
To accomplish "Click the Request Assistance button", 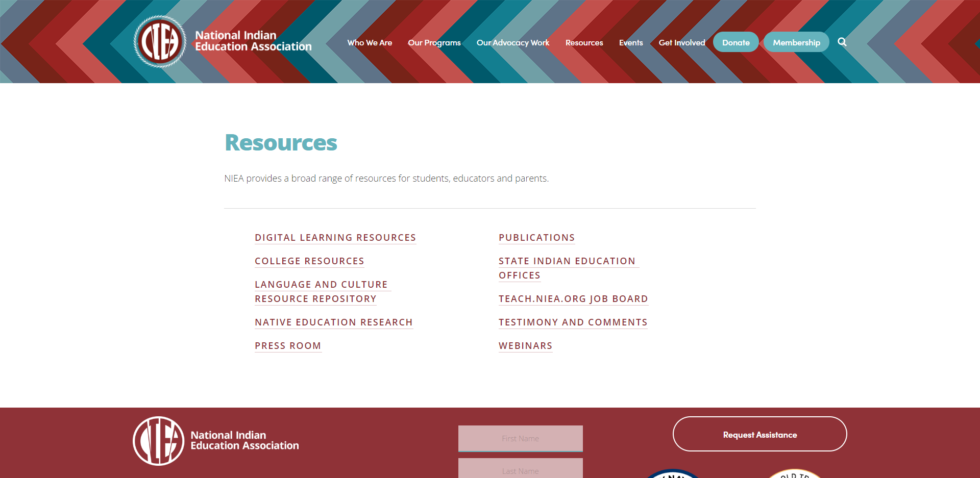I will [759, 434].
